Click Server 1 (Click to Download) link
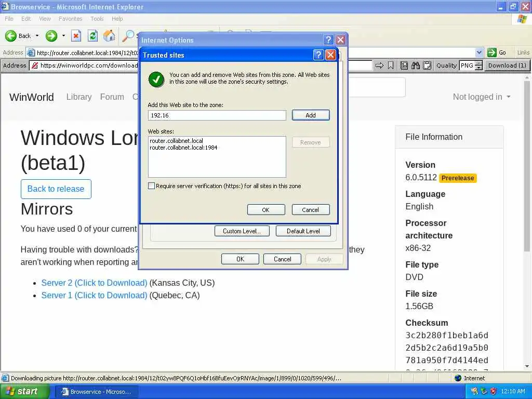The width and height of the screenshot is (532, 399). point(95,295)
